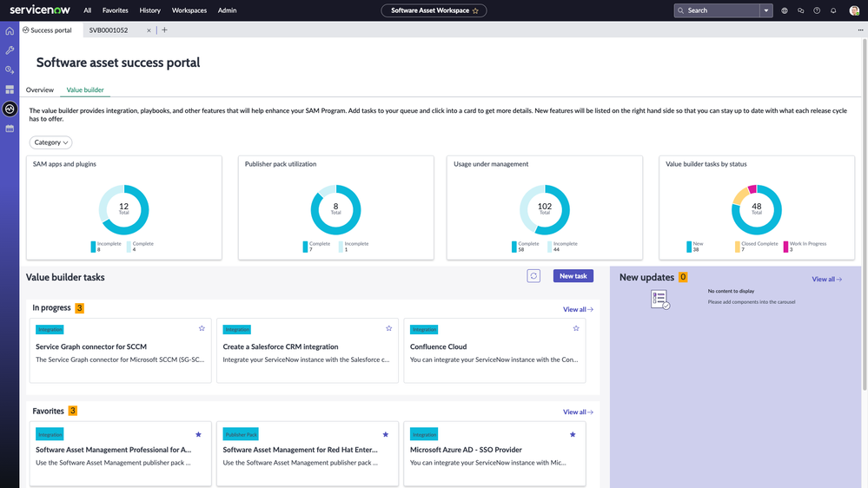Click Closed Complete legend swatch in tasks chart
The height and width of the screenshot is (488, 868).
click(738, 247)
